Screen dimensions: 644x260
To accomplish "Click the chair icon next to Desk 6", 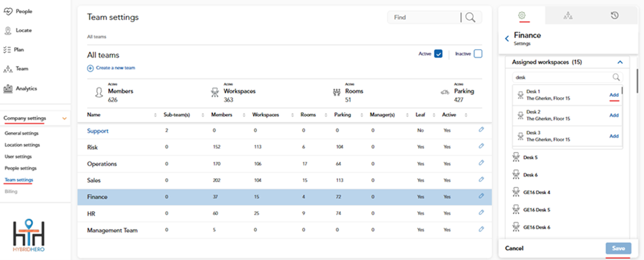I will point(516,175).
